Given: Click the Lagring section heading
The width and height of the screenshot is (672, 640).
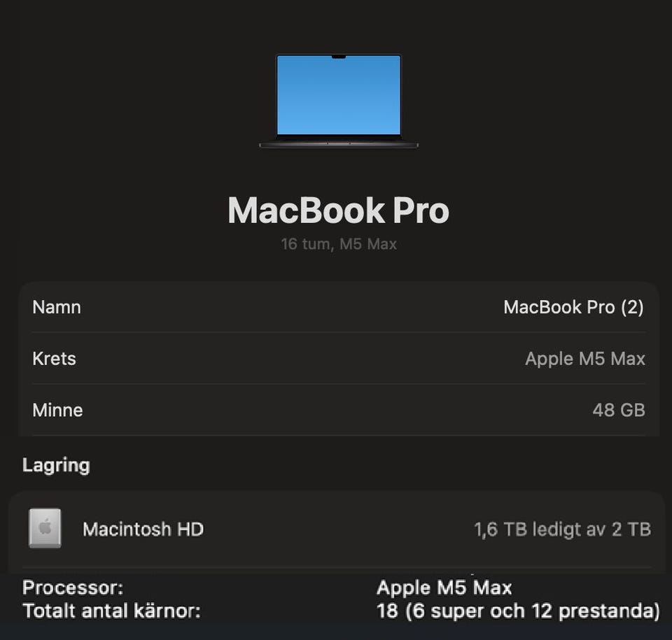Looking at the screenshot, I should coord(56,466).
